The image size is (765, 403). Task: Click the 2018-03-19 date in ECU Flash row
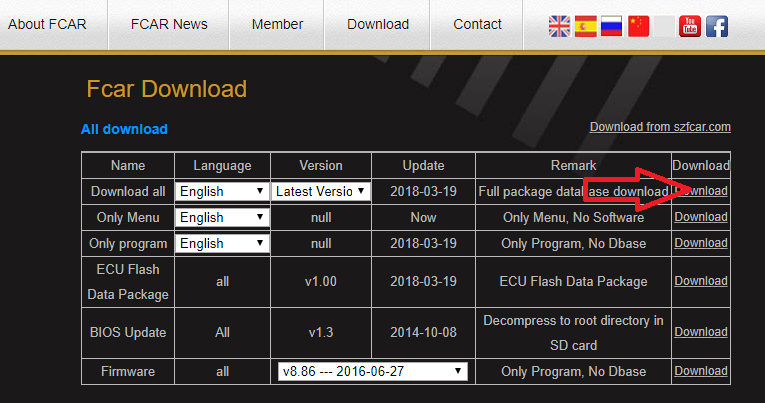423,282
